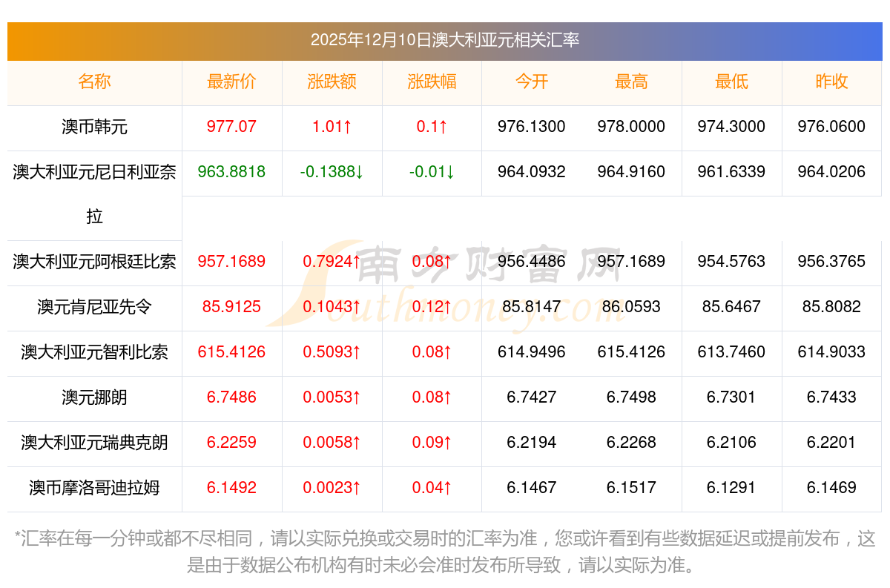The image size is (890, 588).
Task: Select '澳币摩洛哥迪拉姆' row name
Action: [94, 488]
